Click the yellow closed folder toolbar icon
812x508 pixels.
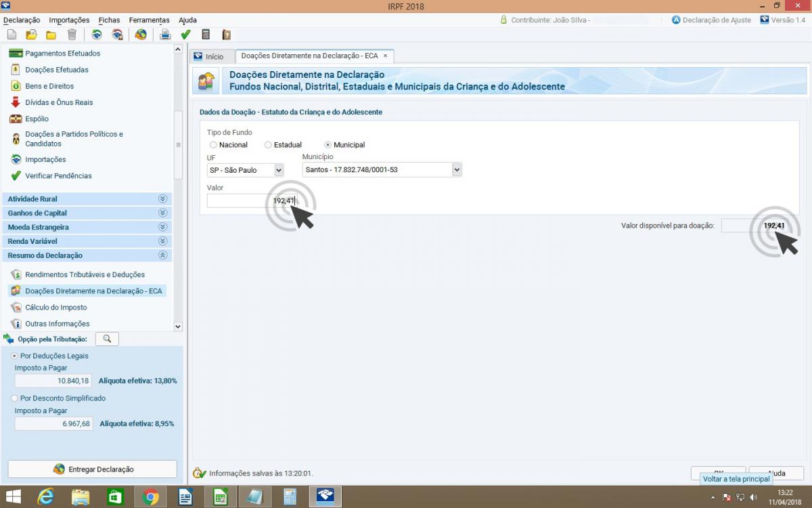click(x=51, y=35)
